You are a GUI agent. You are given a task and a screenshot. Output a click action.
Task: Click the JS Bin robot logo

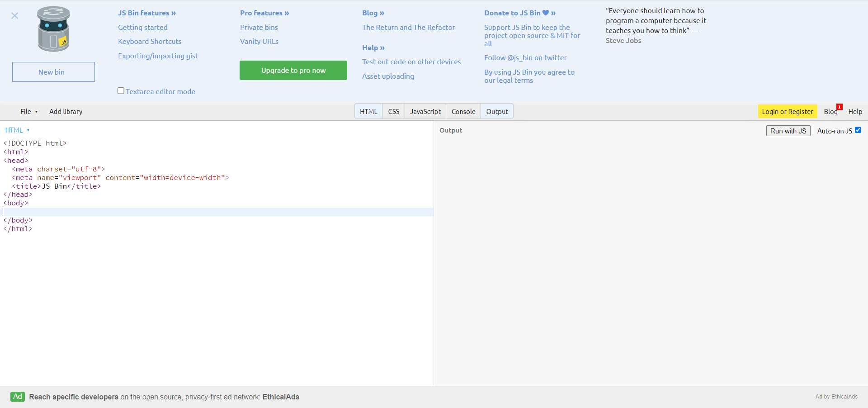point(53,29)
